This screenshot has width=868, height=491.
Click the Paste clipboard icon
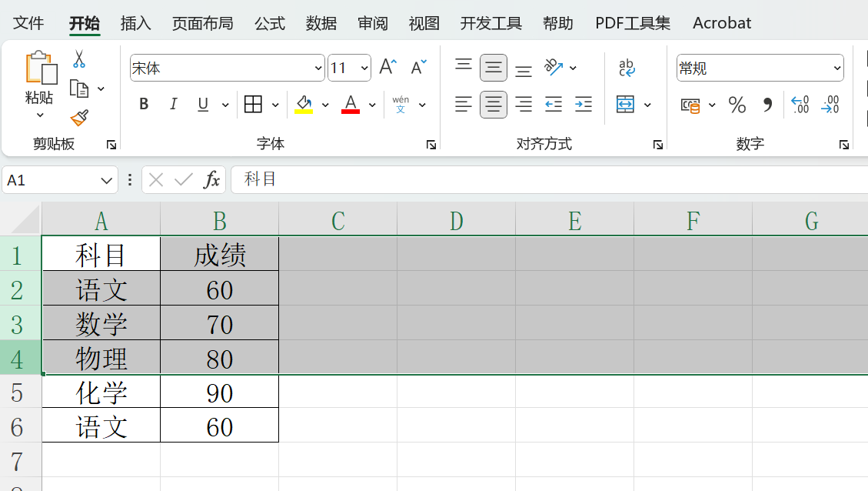(41, 68)
